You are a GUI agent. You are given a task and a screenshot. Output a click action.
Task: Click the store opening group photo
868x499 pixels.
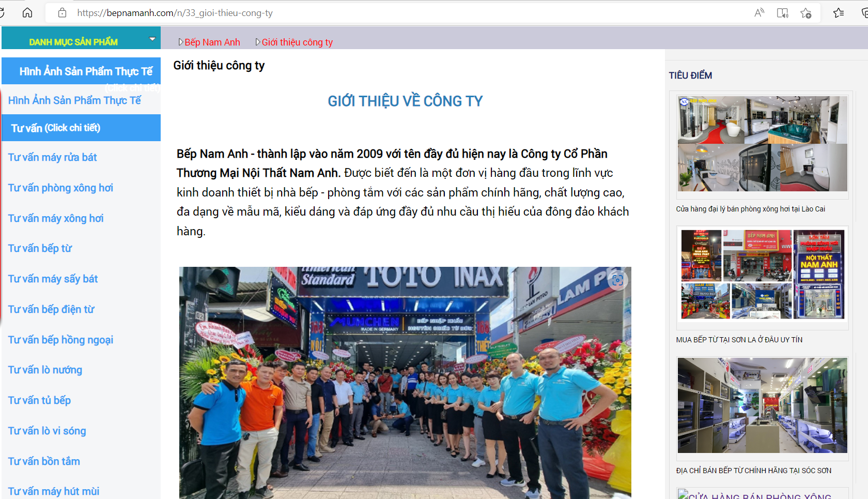pyautogui.click(x=405, y=383)
